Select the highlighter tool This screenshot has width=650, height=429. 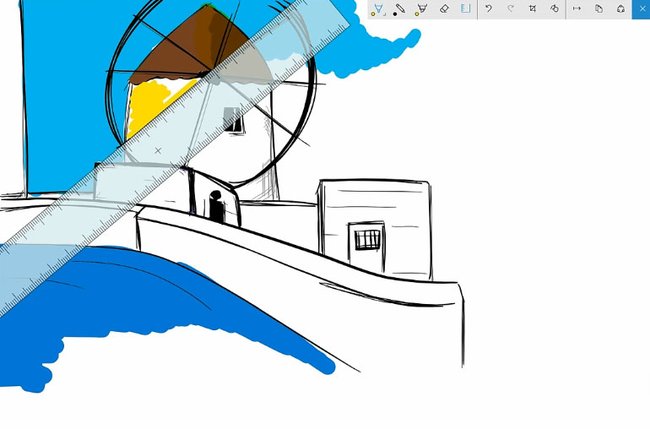(x=422, y=9)
